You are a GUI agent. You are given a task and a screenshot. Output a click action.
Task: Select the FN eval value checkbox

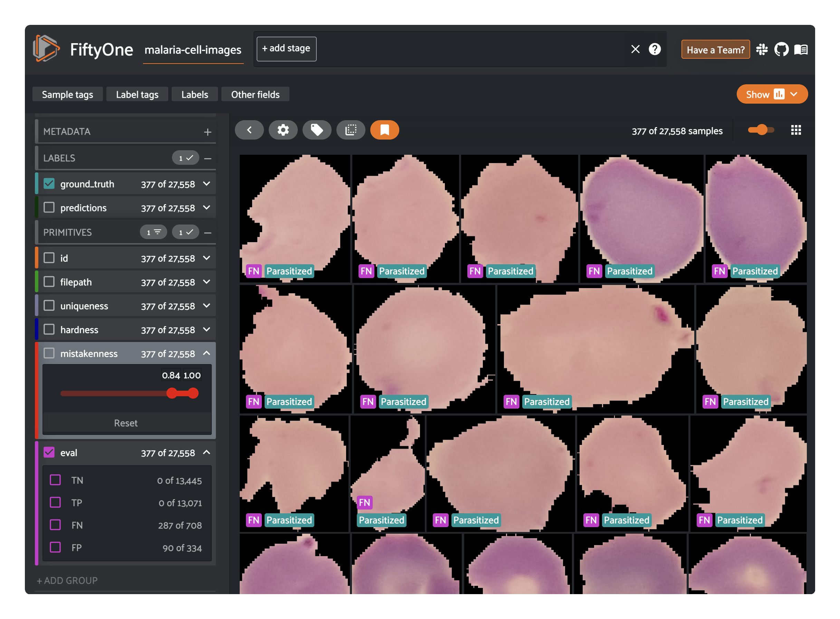click(x=56, y=525)
